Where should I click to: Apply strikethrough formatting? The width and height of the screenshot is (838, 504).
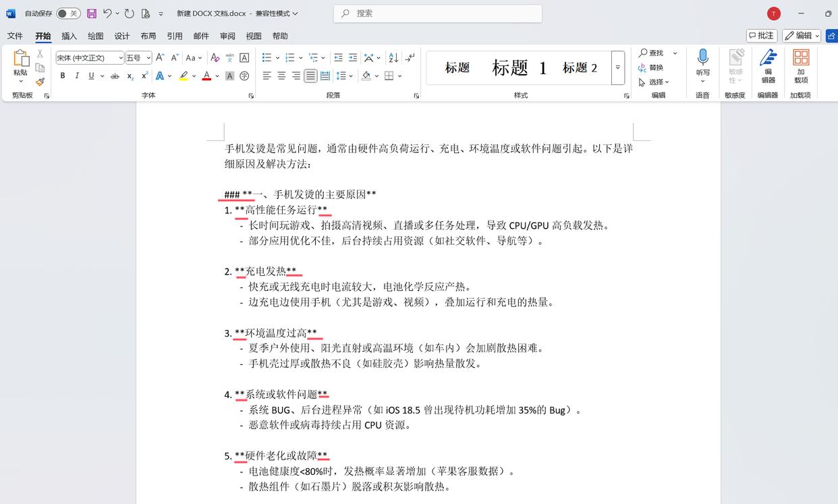[115, 76]
